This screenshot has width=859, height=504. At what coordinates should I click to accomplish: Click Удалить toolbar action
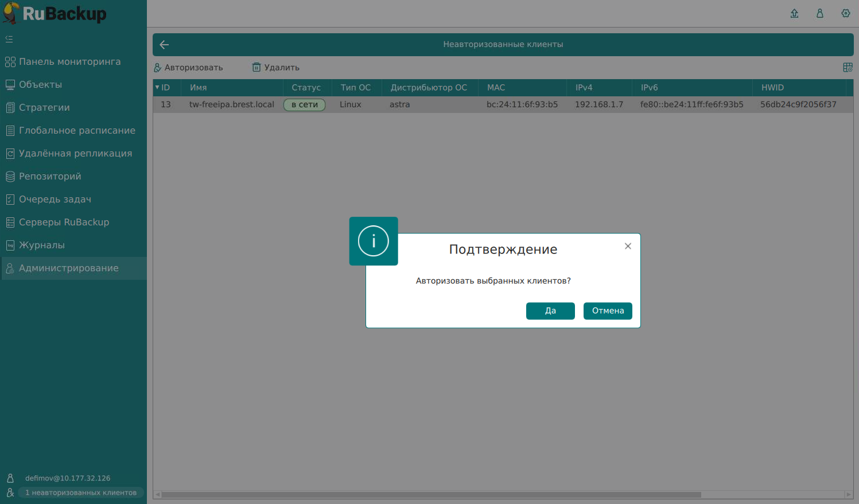pyautogui.click(x=276, y=68)
